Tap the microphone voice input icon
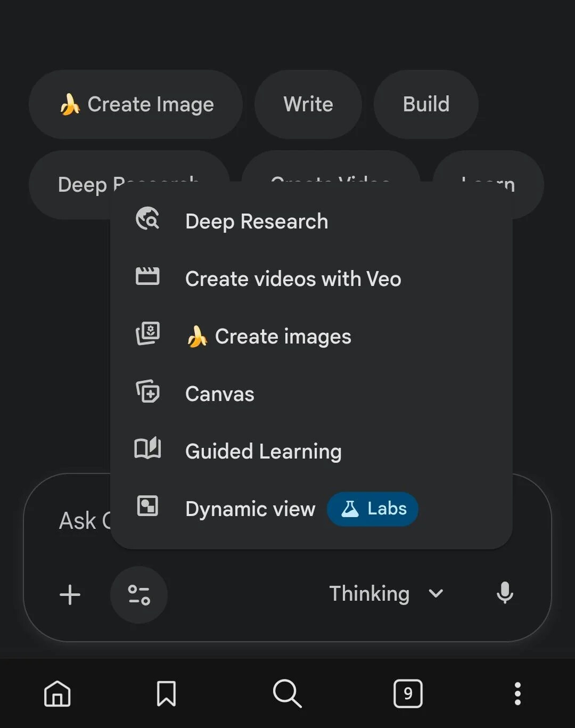Image resolution: width=575 pixels, height=728 pixels. pos(504,593)
